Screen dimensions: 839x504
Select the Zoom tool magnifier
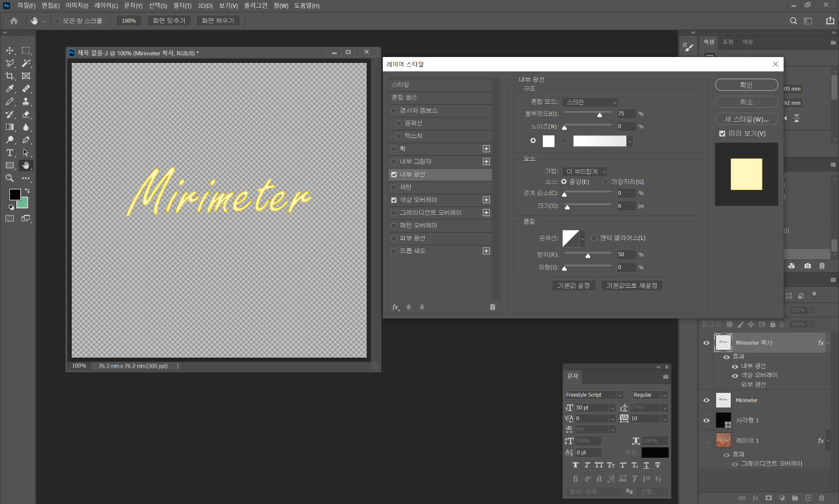pyautogui.click(x=9, y=178)
